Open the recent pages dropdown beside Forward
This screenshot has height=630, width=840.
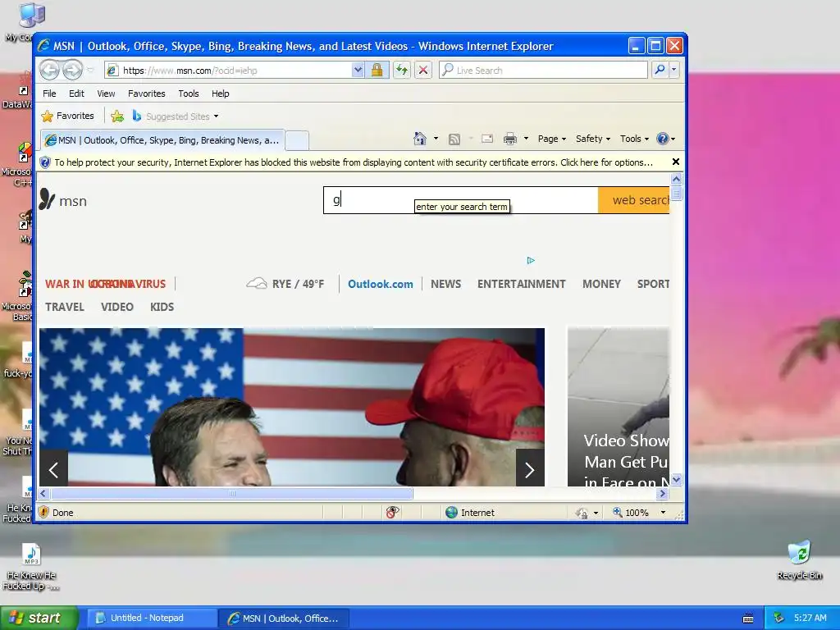[90, 71]
